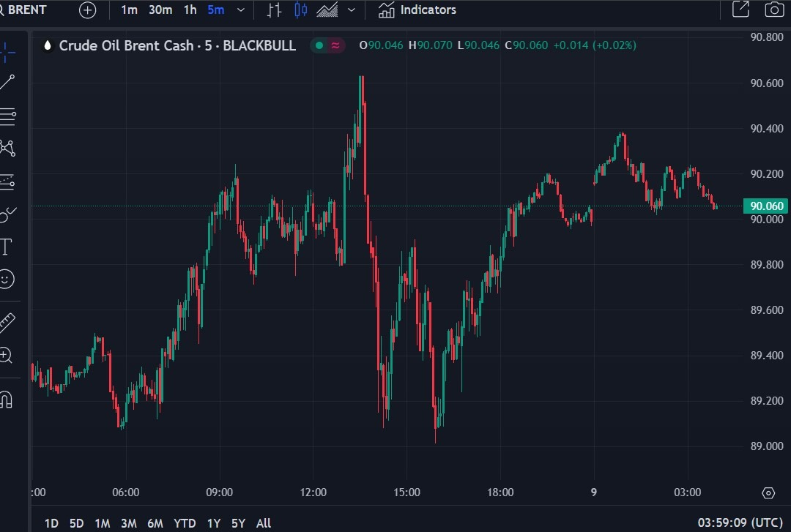The width and height of the screenshot is (791, 532).
Task: Expand the timeframe interval dropdown
Action: pyautogui.click(x=241, y=10)
